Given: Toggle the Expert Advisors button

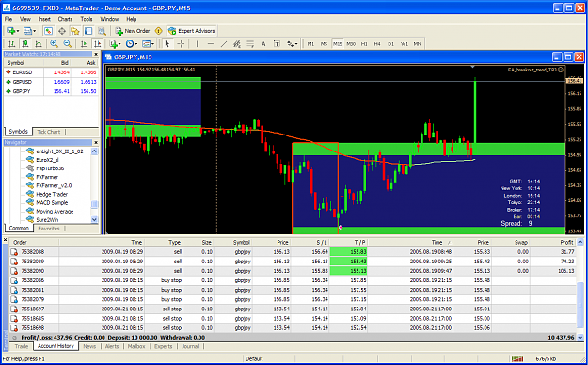Looking at the screenshot, I should [192, 31].
